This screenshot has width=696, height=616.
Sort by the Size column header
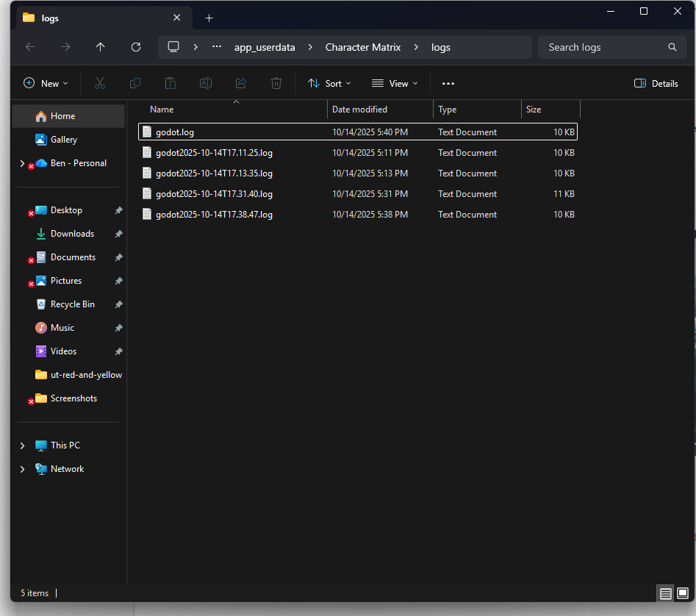tap(551, 110)
